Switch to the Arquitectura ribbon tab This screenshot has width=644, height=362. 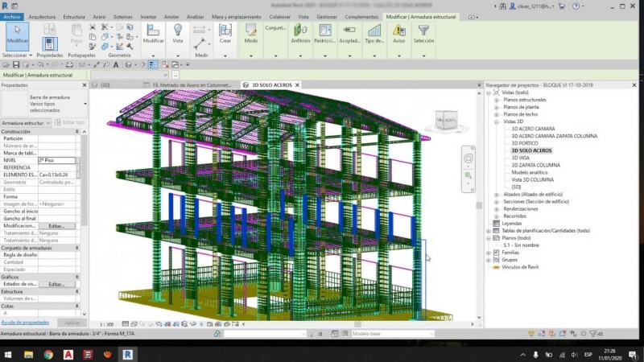pyautogui.click(x=42, y=17)
